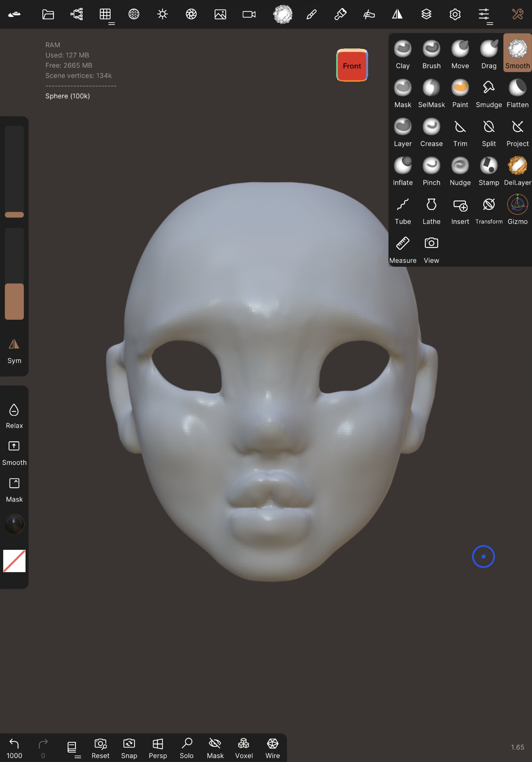The image size is (532, 762).
Task: Open the Settings gear menu
Action: 455,14
